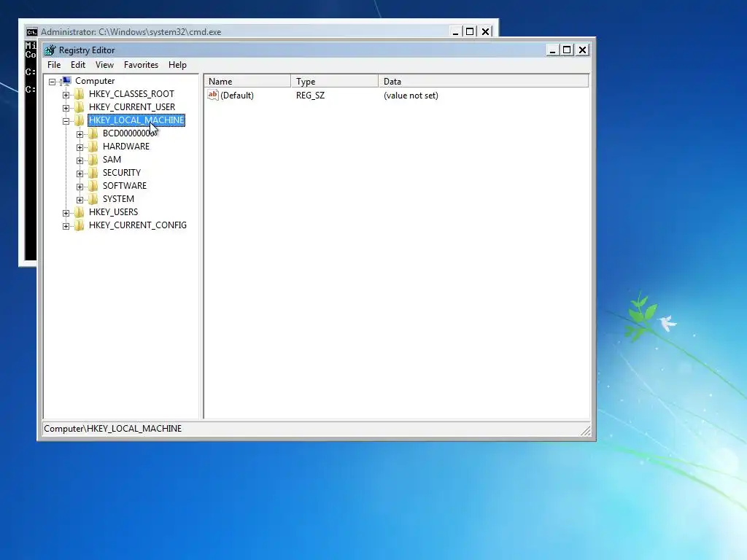This screenshot has width=747, height=560.
Task: Select the SOFTWARE key label
Action: [x=125, y=186]
